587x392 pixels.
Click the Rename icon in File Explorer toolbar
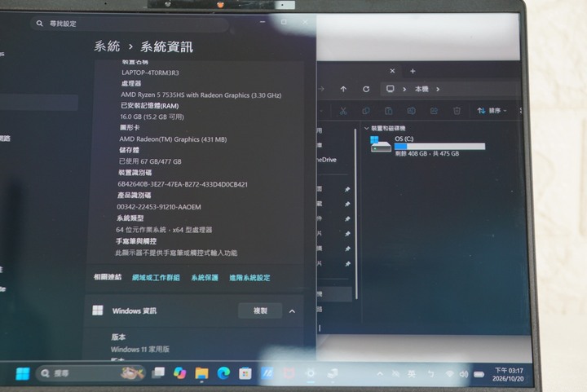pos(411,111)
